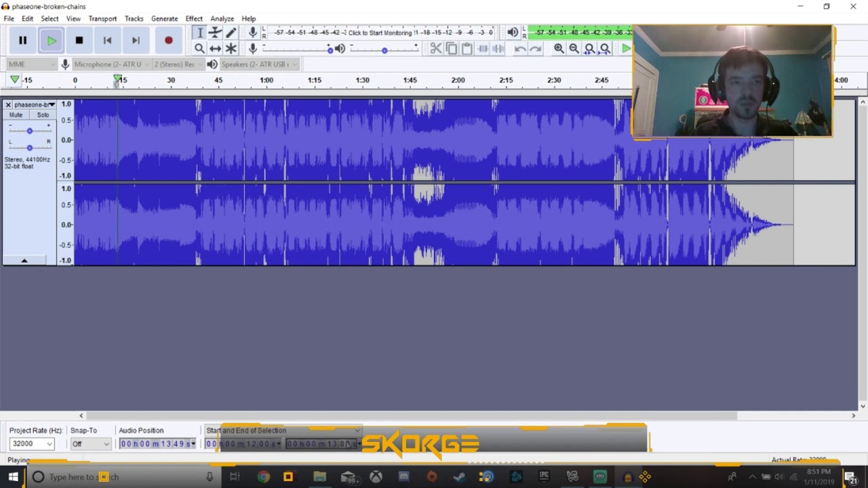
Task: Open the Tracks menu
Action: tap(134, 18)
